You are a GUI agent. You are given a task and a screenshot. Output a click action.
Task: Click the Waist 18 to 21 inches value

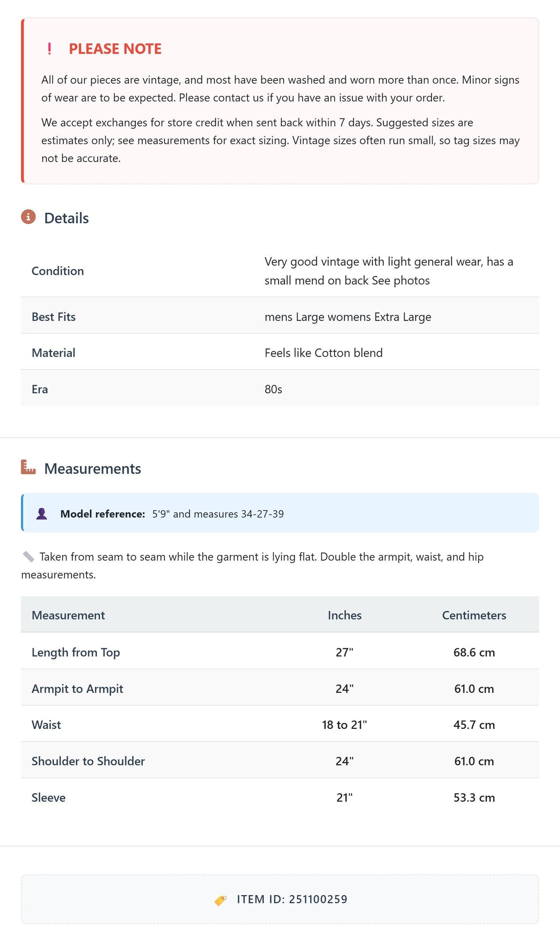(x=345, y=725)
